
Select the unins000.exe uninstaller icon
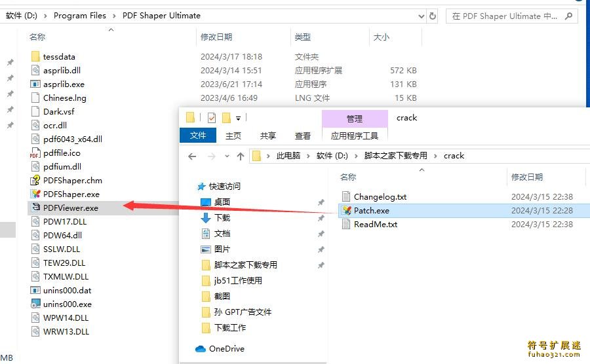coord(35,304)
